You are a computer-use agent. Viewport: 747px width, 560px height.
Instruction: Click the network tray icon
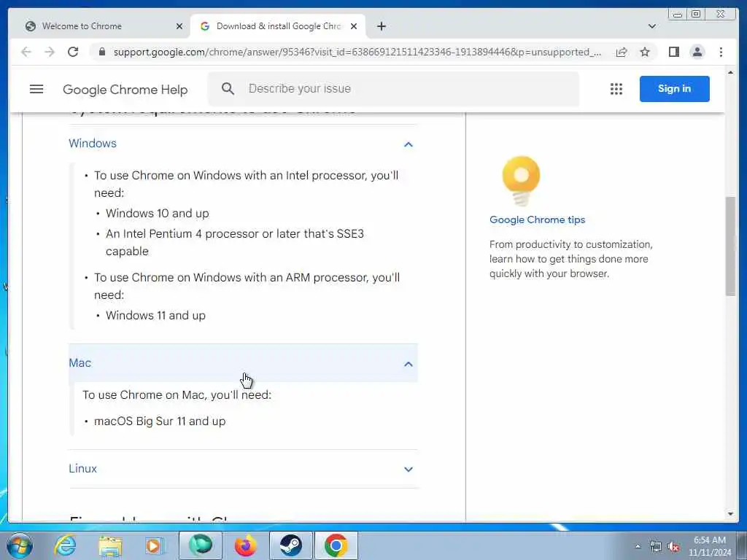tap(656, 547)
